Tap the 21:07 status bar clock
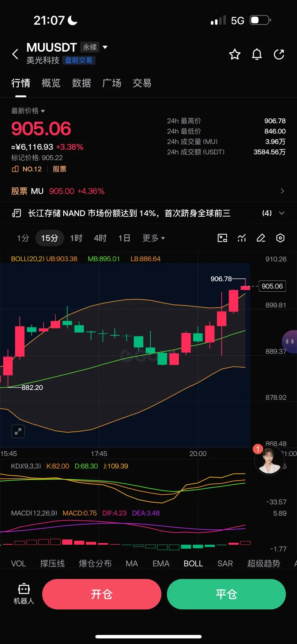297x644 pixels. pyautogui.click(x=49, y=20)
